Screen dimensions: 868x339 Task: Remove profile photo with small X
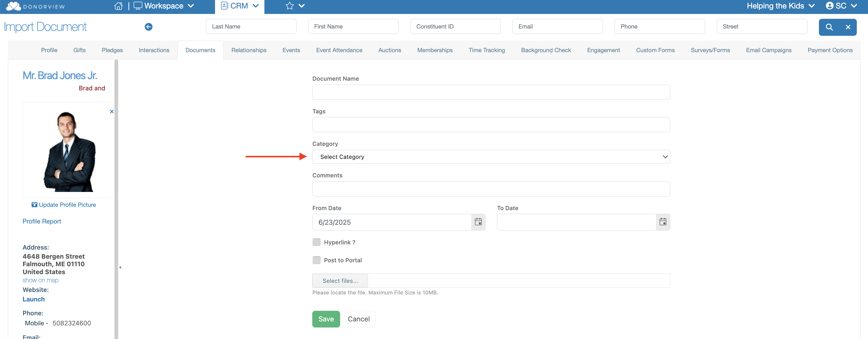[111, 112]
